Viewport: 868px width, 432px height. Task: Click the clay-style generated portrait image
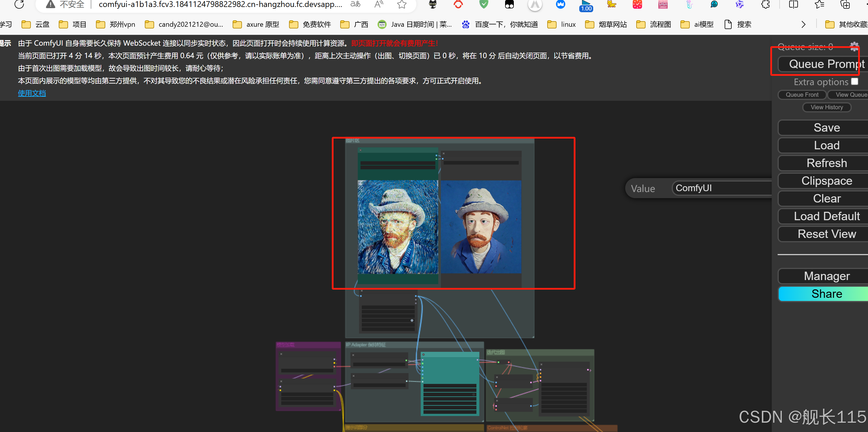(481, 227)
